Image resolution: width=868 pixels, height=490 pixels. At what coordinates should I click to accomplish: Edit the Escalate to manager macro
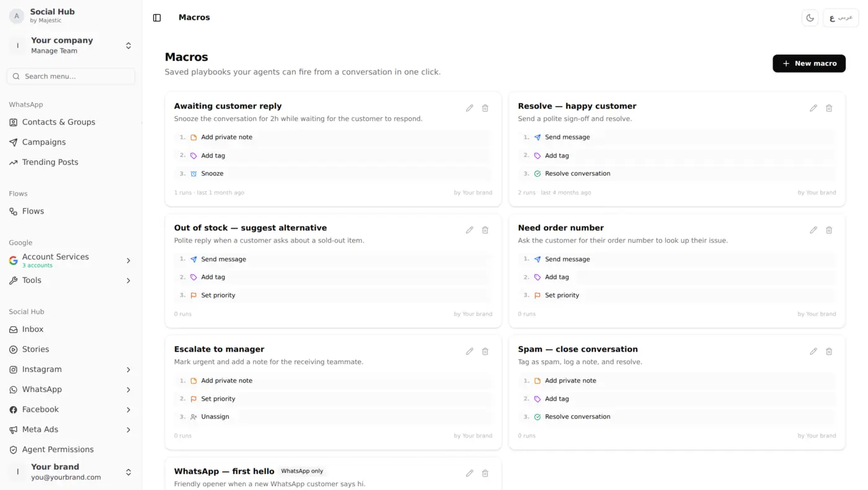[x=469, y=352]
